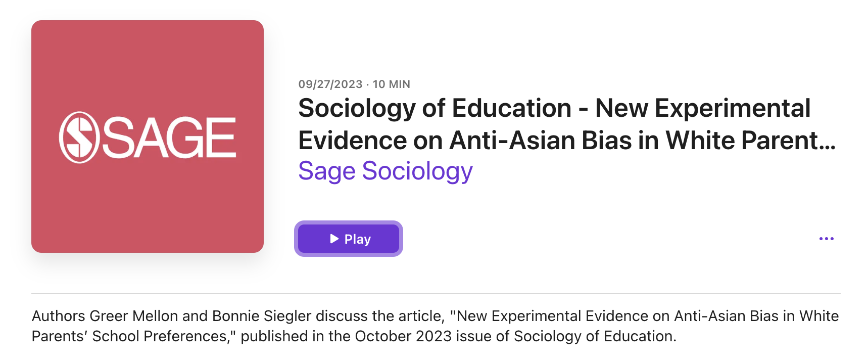Play the Sociology of Education episode
Screen dimensions: 868x361
[349, 239]
